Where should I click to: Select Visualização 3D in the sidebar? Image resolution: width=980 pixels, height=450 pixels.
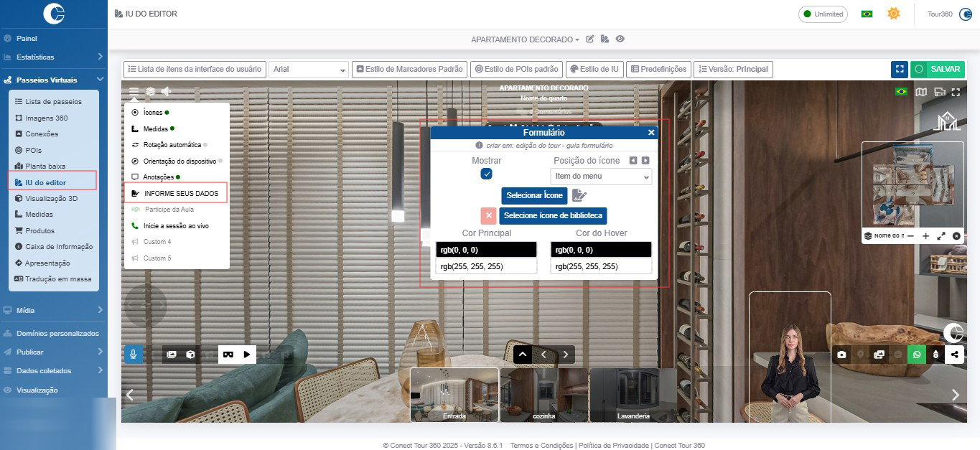[x=51, y=198]
